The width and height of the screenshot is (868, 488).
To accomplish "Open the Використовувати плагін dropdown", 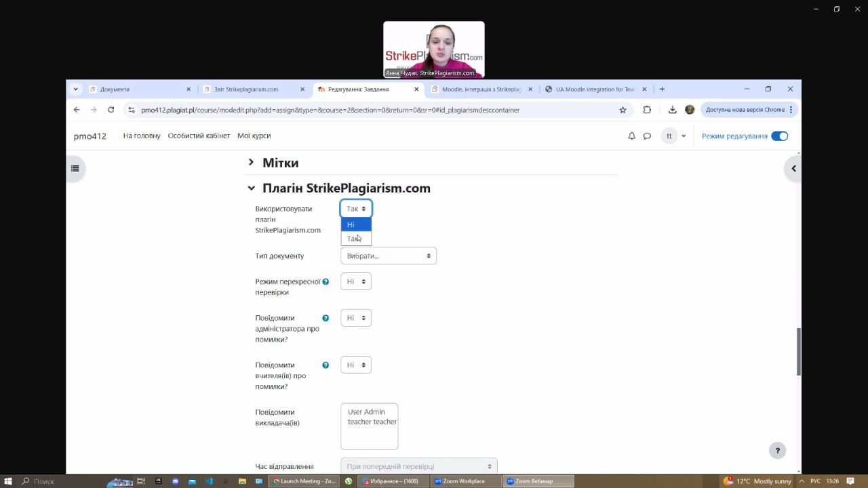I will pos(356,209).
